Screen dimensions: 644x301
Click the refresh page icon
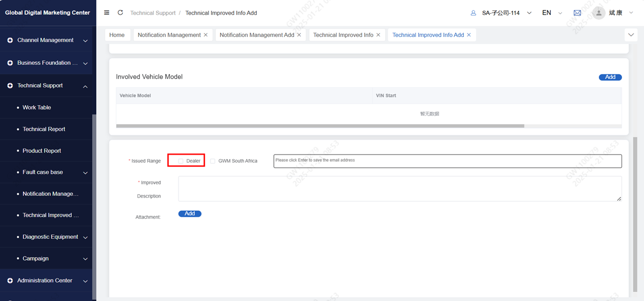pyautogui.click(x=120, y=13)
